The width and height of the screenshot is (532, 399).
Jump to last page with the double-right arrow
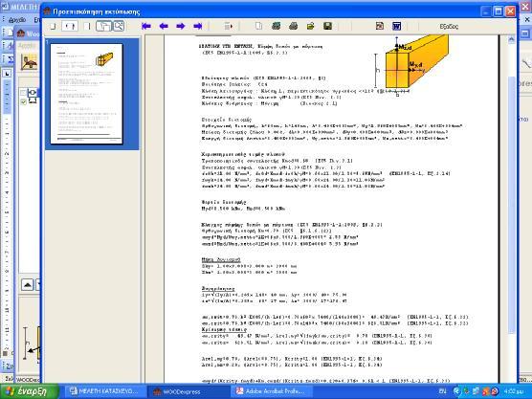198,26
